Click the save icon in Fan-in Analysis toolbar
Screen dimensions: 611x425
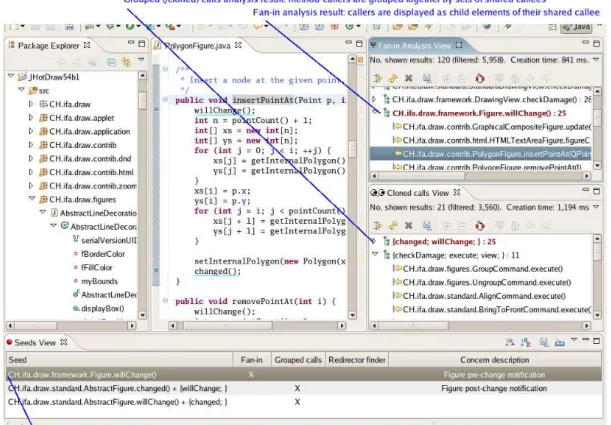coord(427,78)
